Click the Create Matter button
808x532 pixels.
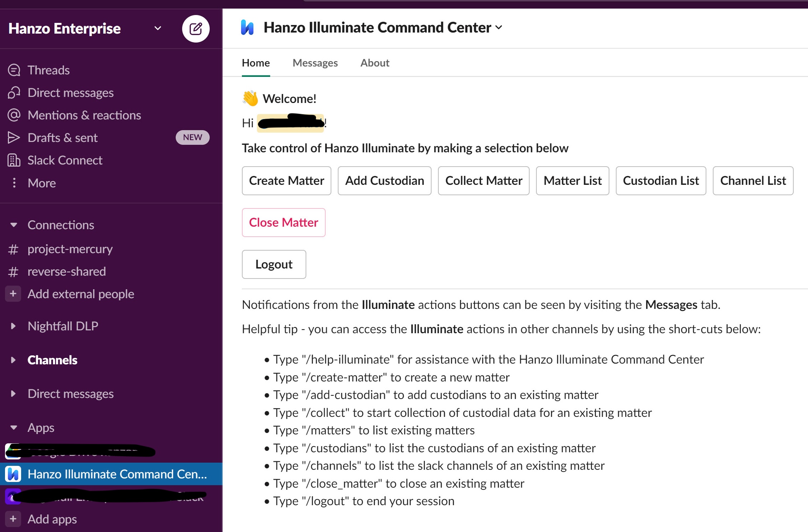(286, 181)
